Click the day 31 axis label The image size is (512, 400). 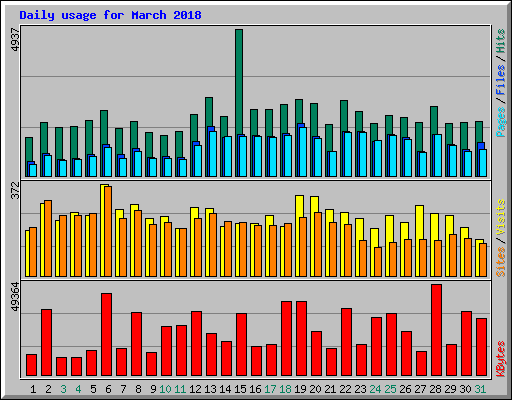(480, 389)
